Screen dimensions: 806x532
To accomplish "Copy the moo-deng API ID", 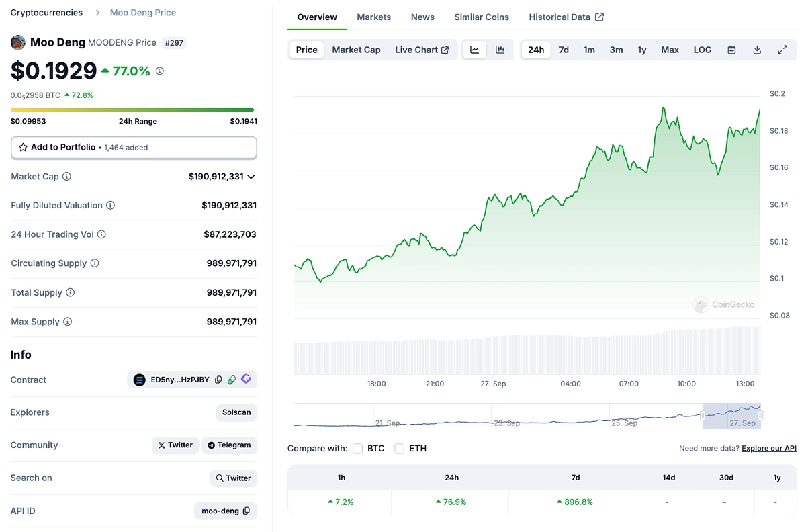I will (x=247, y=511).
